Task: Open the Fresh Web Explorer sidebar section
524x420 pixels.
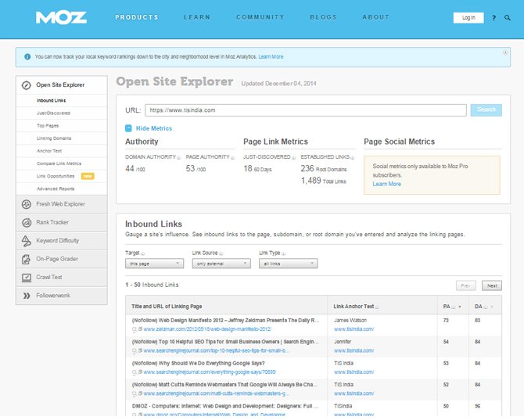Action: (x=62, y=204)
